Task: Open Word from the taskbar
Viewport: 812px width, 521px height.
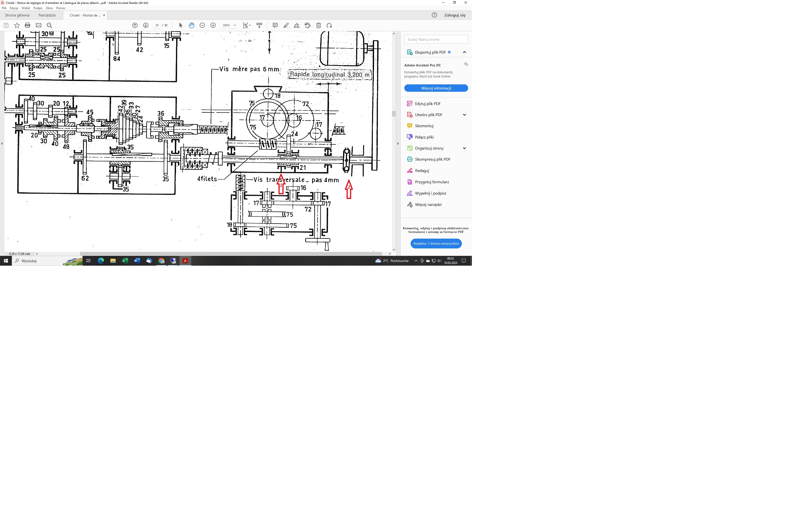Action: (x=137, y=261)
